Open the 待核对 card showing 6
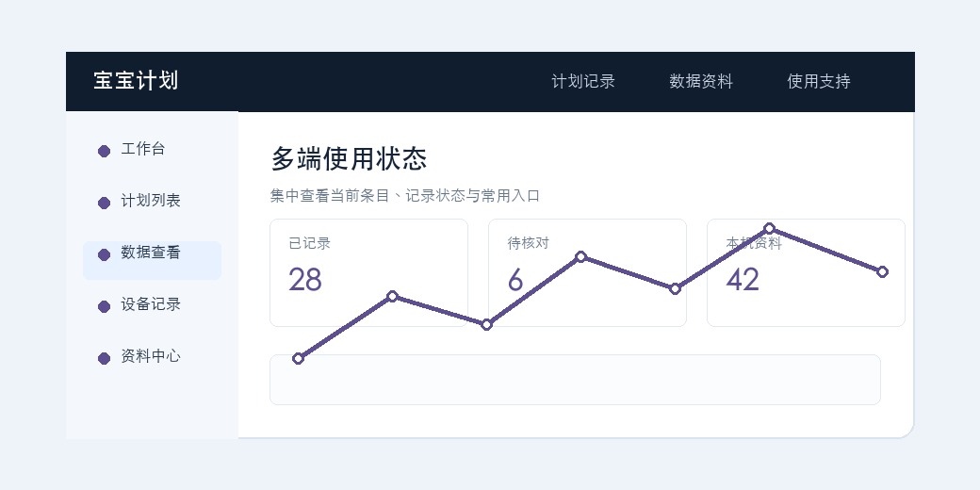Screen dimensions: 980x490 click(587, 272)
